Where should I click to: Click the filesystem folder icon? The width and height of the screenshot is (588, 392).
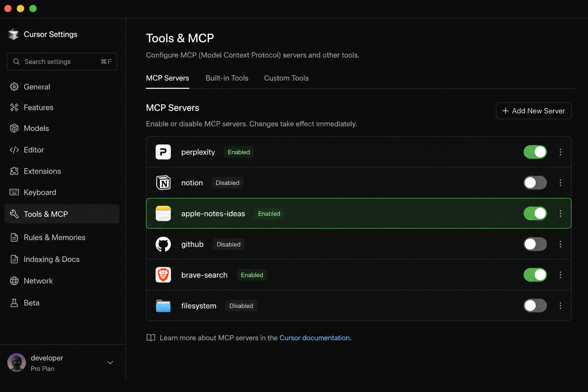coord(163,306)
